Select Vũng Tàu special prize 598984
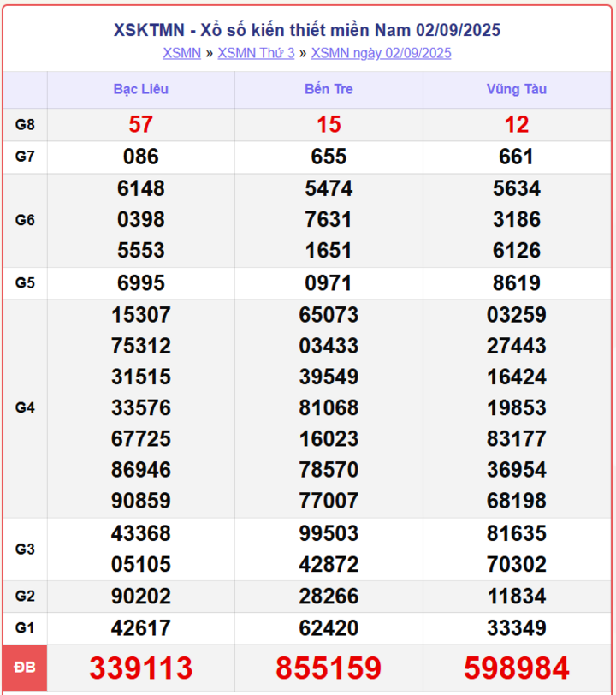 tap(517, 668)
